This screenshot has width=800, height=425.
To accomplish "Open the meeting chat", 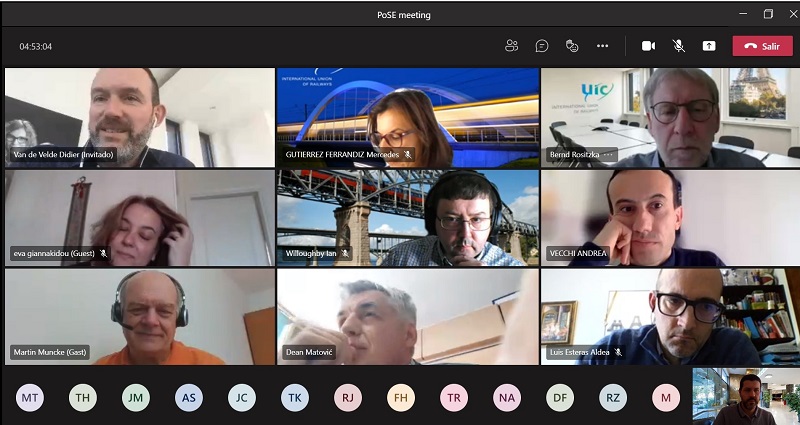I will pyautogui.click(x=542, y=46).
